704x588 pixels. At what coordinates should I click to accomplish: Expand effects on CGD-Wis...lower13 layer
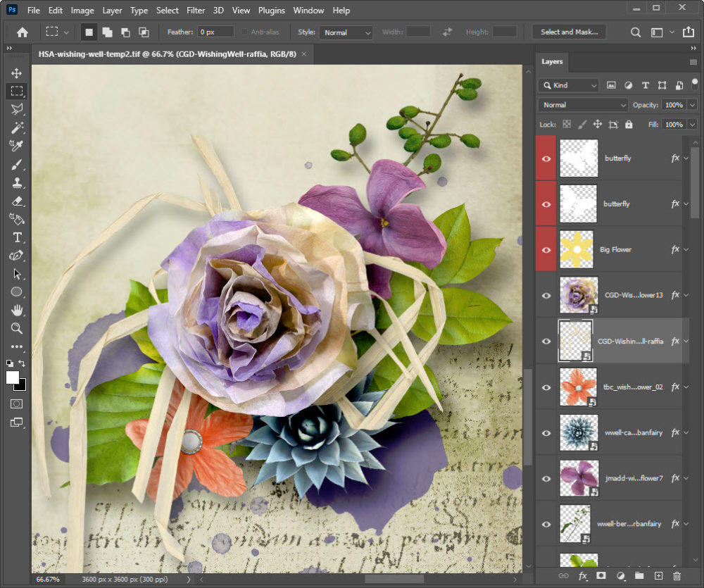click(x=686, y=296)
